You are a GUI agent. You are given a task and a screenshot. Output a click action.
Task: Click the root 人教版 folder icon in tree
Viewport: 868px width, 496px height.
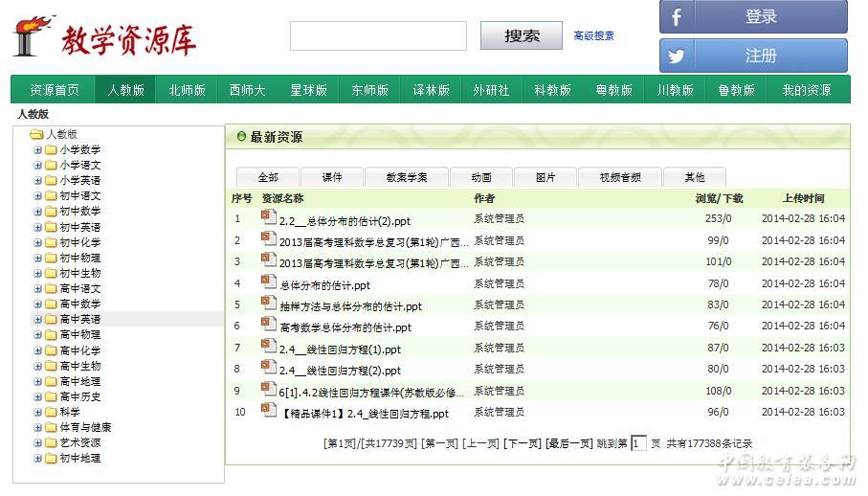pos(36,134)
